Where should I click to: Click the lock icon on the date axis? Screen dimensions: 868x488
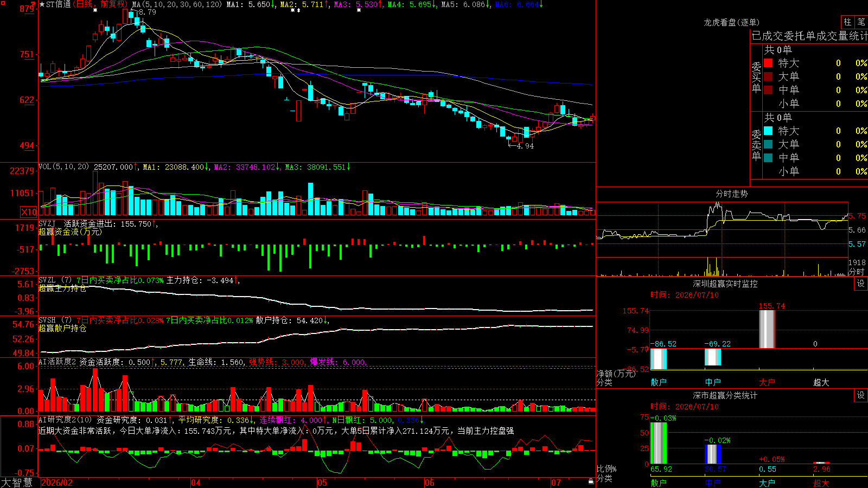coord(591,481)
